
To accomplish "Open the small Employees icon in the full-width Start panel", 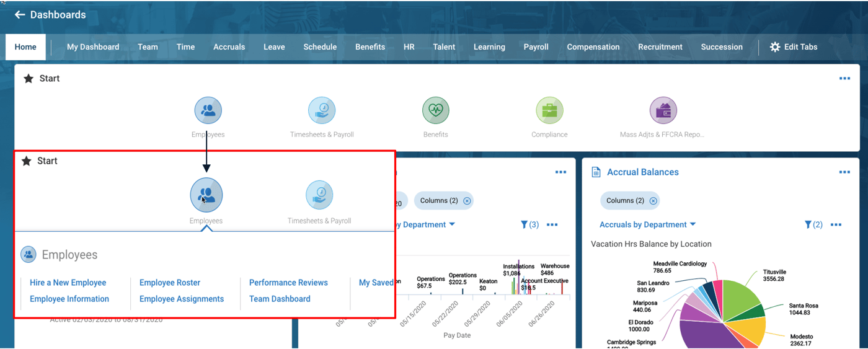I will [208, 111].
